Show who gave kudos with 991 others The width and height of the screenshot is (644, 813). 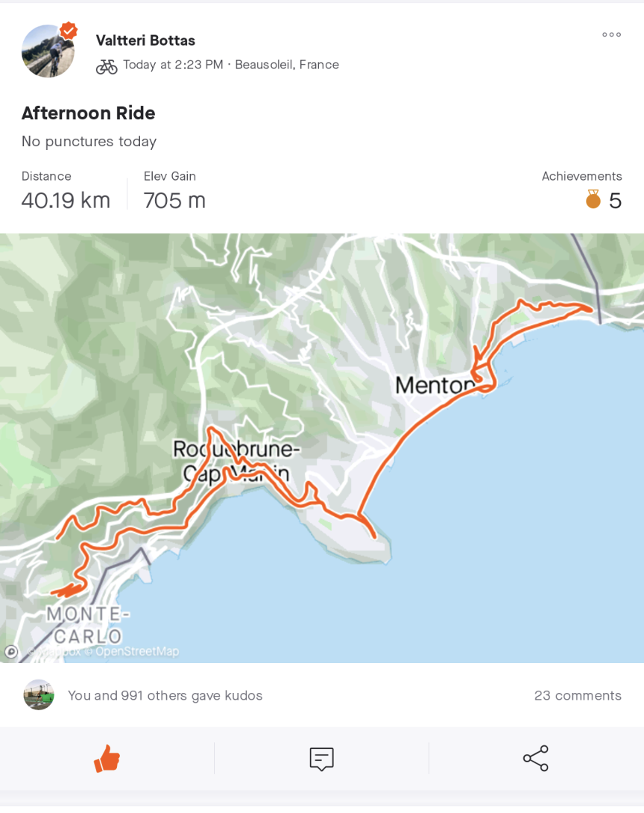point(165,695)
